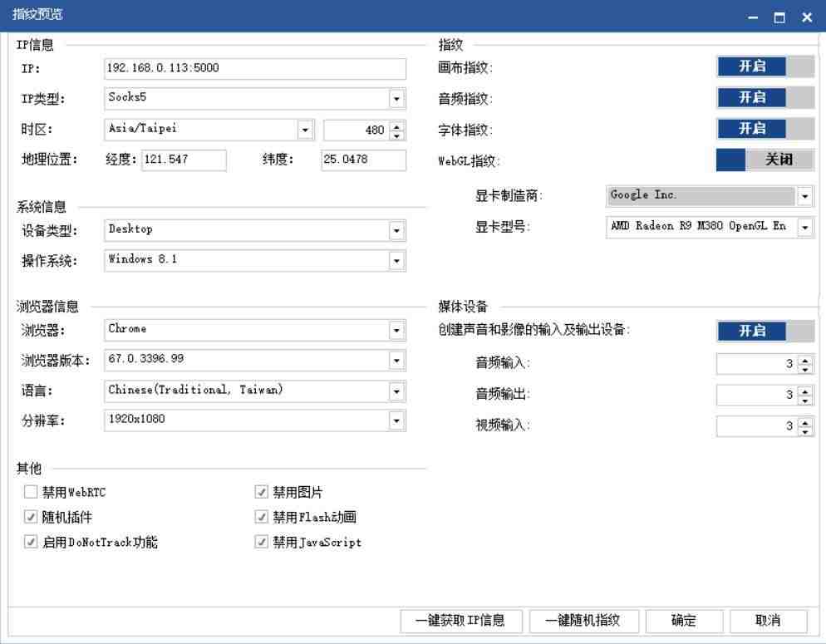Viewport: 826px width, 644px height.
Task: Increase the 音频输出 count
Action: 805,391
